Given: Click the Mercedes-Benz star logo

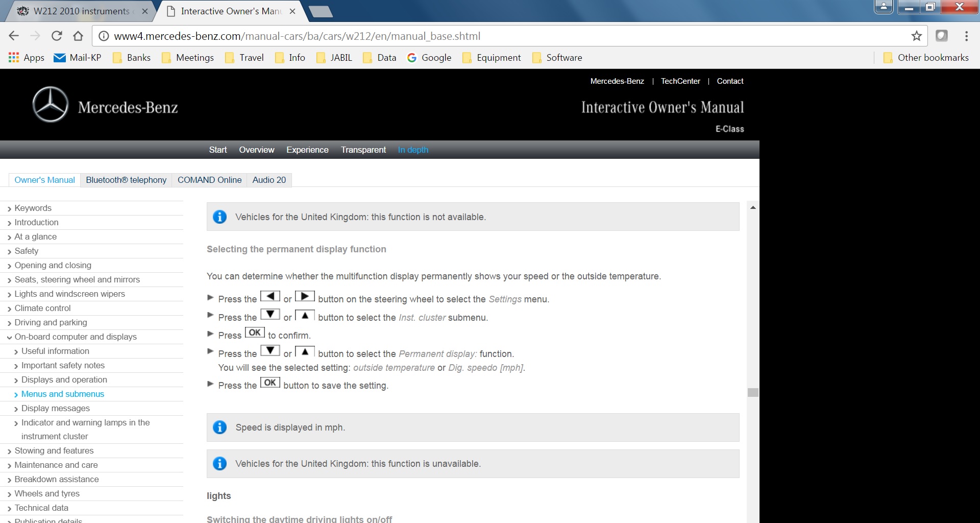Looking at the screenshot, I should point(50,105).
